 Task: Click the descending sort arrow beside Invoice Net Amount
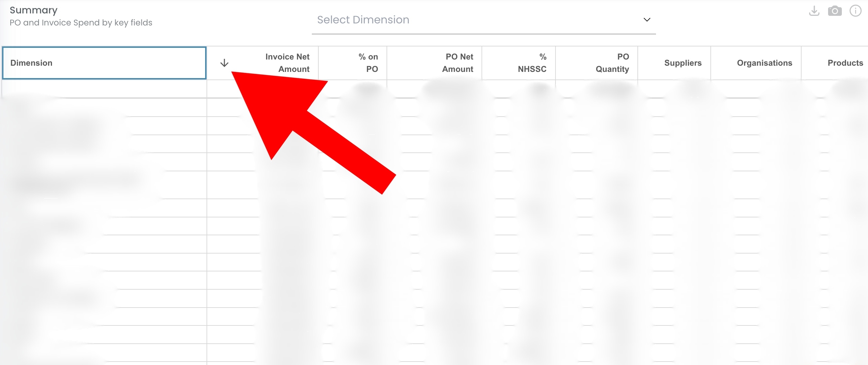tap(224, 63)
